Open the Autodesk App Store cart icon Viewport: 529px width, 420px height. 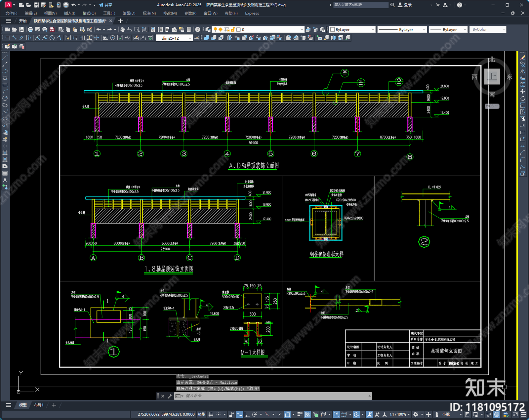tap(438, 5)
